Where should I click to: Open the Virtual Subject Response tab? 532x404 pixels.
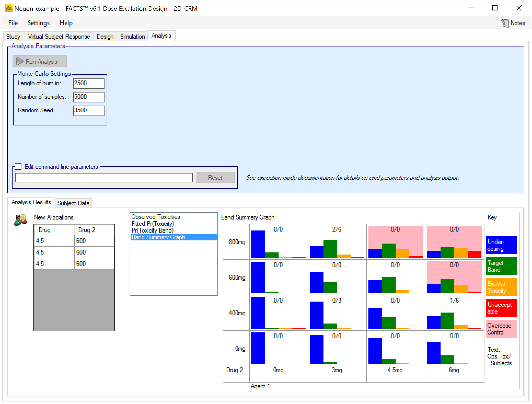(59, 36)
